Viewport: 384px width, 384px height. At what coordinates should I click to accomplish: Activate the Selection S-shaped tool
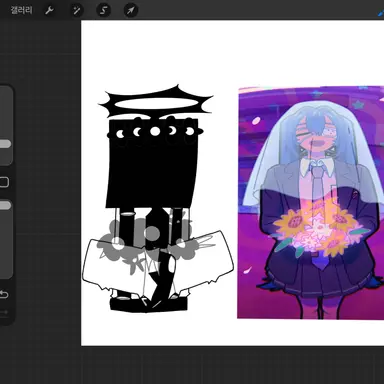click(103, 10)
